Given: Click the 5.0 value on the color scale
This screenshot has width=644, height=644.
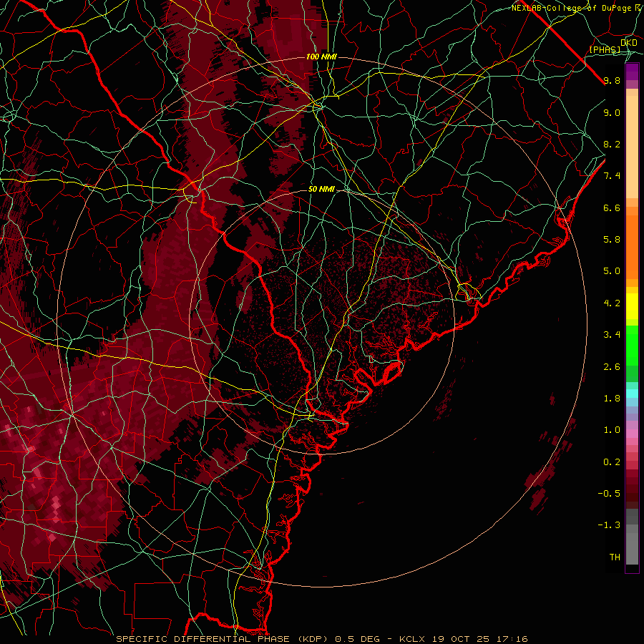Looking at the screenshot, I should pyautogui.click(x=612, y=271).
